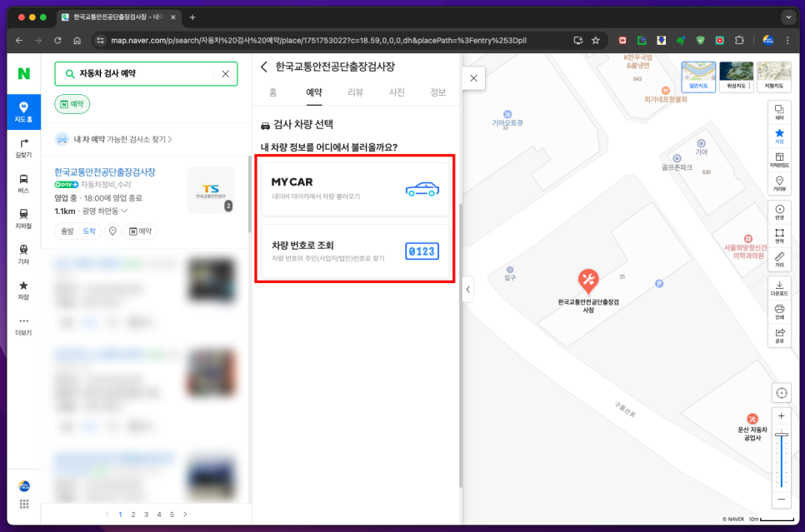Open 버스 bus panel in sidebar

[23, 183]
